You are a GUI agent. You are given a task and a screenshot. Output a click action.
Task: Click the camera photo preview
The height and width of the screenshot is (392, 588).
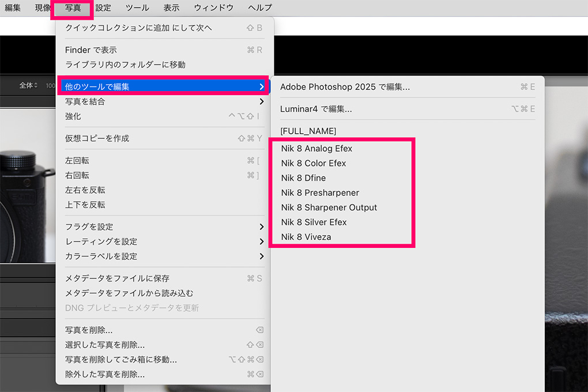tap(28, 186)
